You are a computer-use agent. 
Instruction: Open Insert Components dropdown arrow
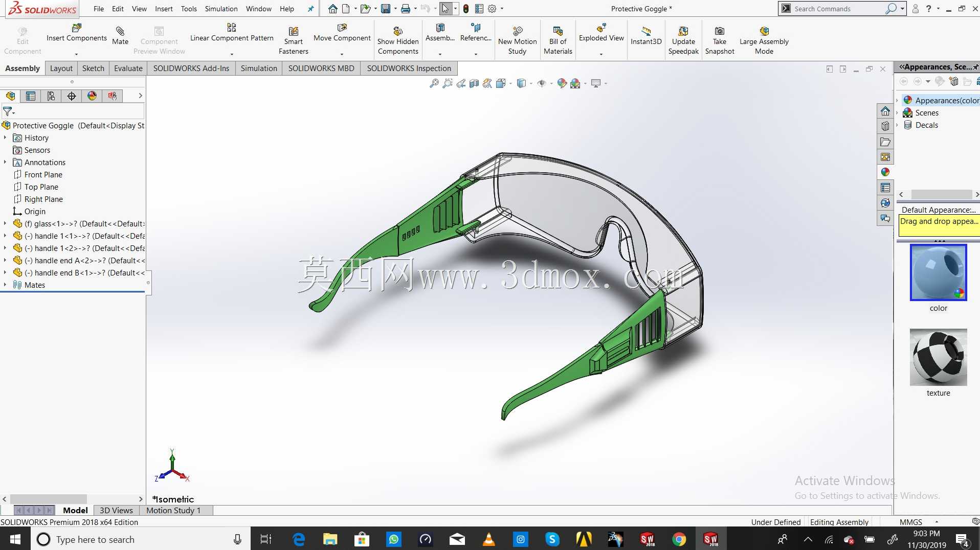point(76,54)
